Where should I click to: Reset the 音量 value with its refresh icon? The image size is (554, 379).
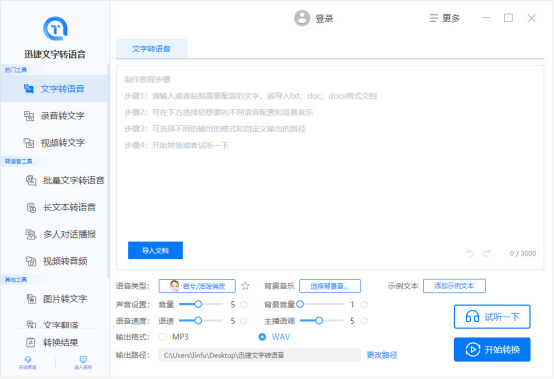click(x=244, y=304)
